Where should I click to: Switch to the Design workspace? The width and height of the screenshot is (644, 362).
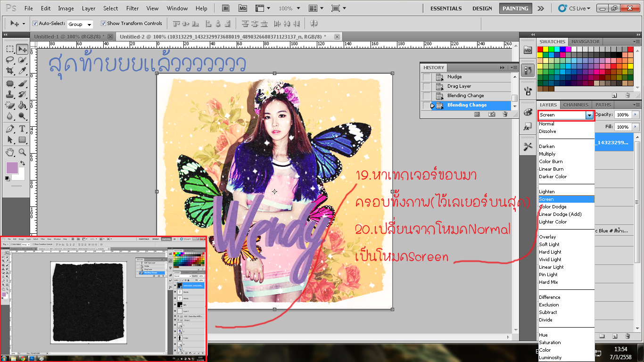[x=482, y=8]
